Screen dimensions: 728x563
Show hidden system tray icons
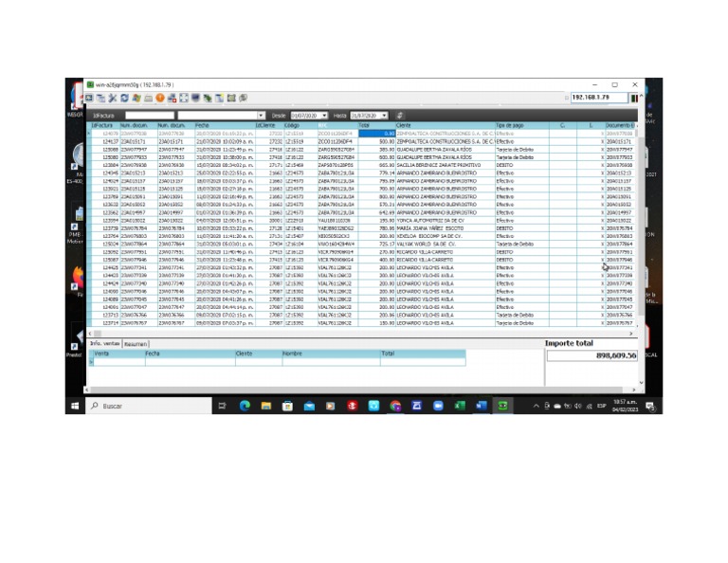(536, 406)
